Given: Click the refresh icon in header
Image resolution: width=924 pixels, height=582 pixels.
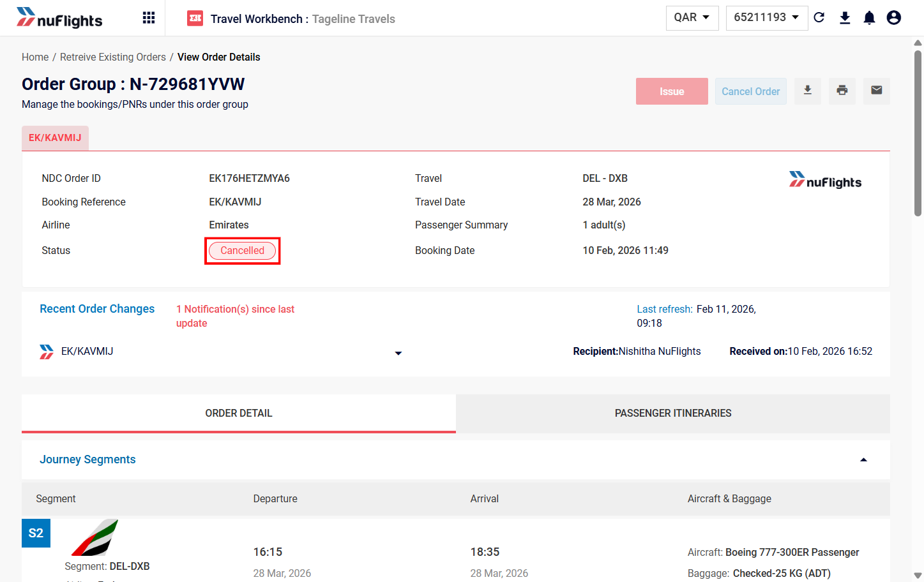Looking at the screenshot, I should (x=819, y=18).
